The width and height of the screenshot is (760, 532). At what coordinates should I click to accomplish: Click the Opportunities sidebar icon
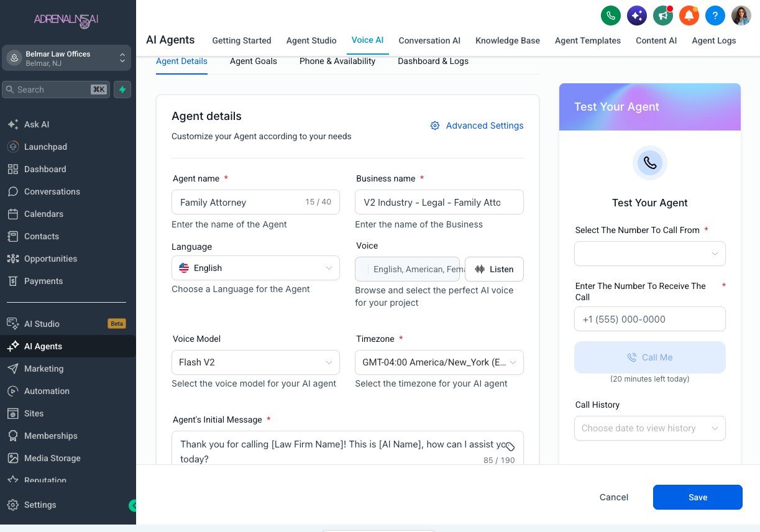pyautogui.click(x=12, y=259)
